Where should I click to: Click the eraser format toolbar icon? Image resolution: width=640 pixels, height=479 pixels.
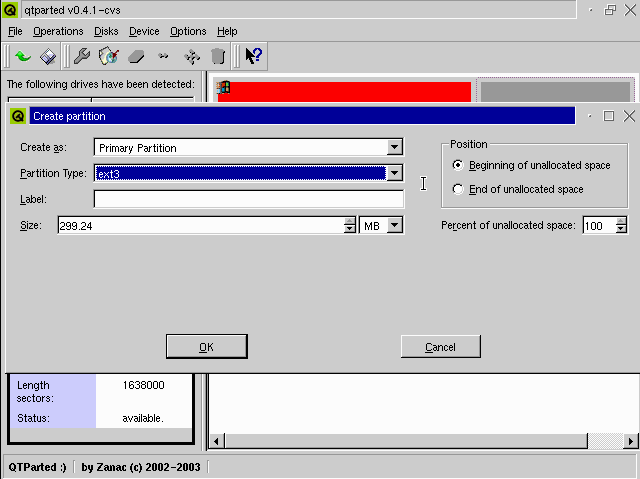tap(136, 56)
